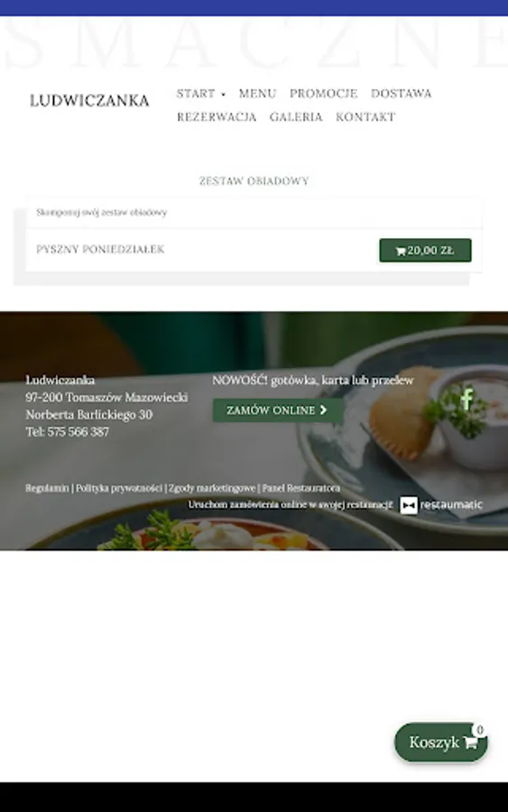Open Zgody marketingowe link
This screenshot has height=812, width=508.
click(x=212, y=488)
